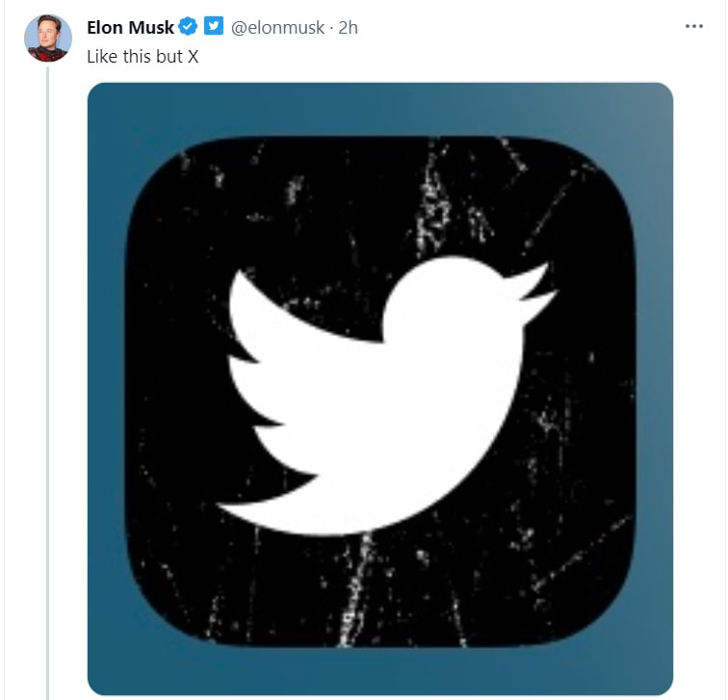
Task: Open the attached tweet image
Action: click(x=380, y=385)
